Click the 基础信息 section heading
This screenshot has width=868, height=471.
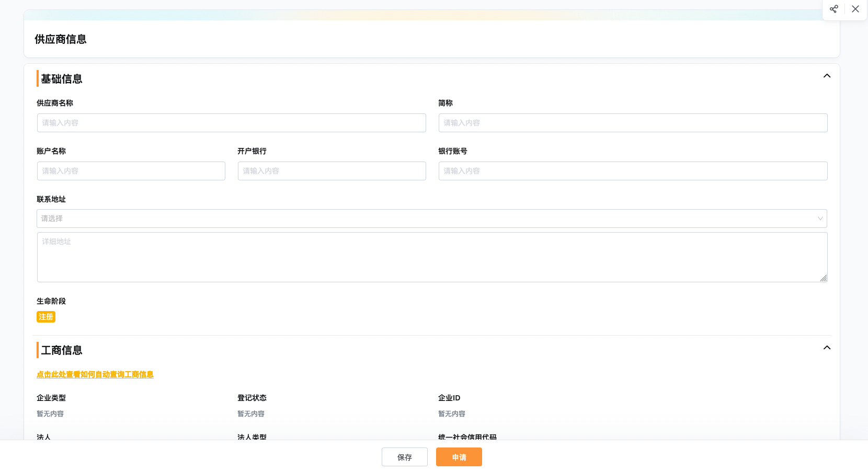click(x=62, y=79)
